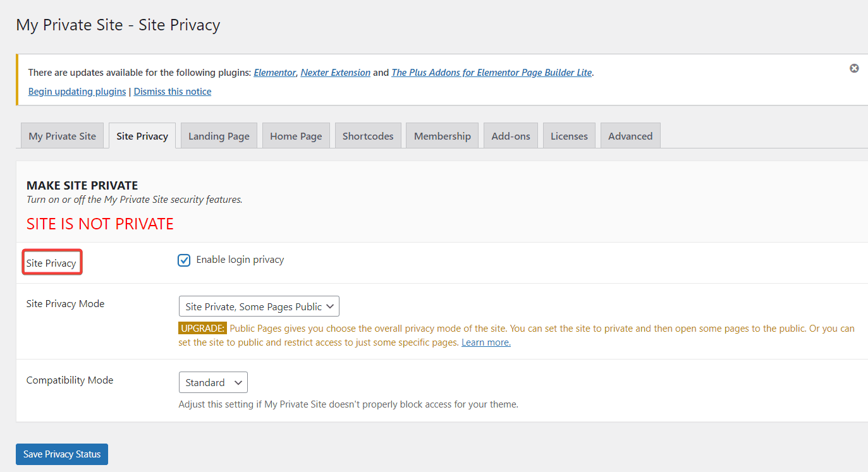Enable login privacy checkbox
Image resolution: width=868 pixels, height=472 pixels.
(183, 260)
